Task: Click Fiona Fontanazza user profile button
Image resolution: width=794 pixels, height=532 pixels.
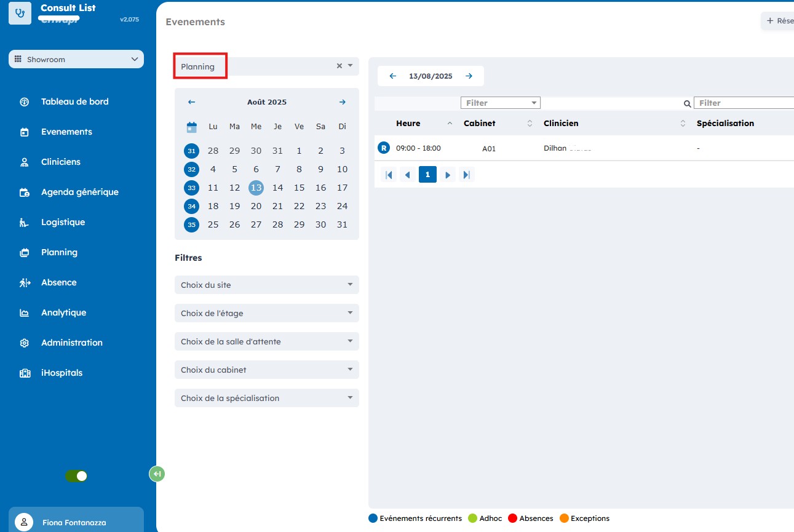Action: coord(76,522)
